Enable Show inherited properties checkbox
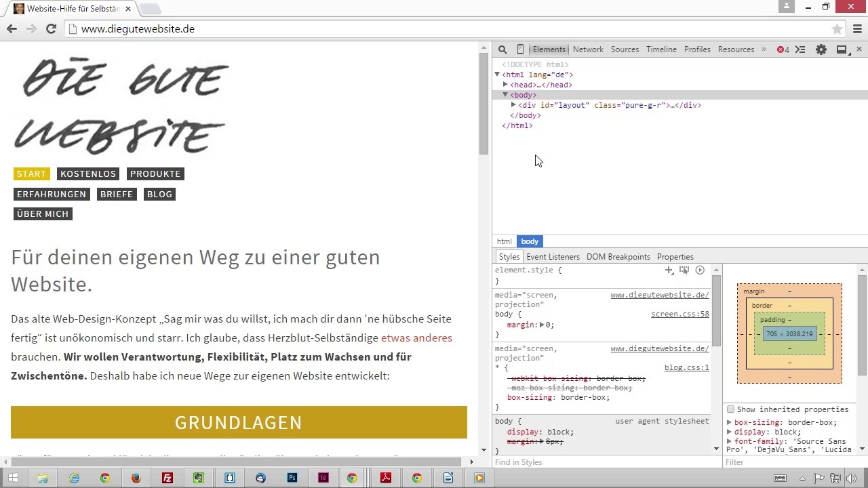This screenshot has height=488, width=868. click(730, 409)
